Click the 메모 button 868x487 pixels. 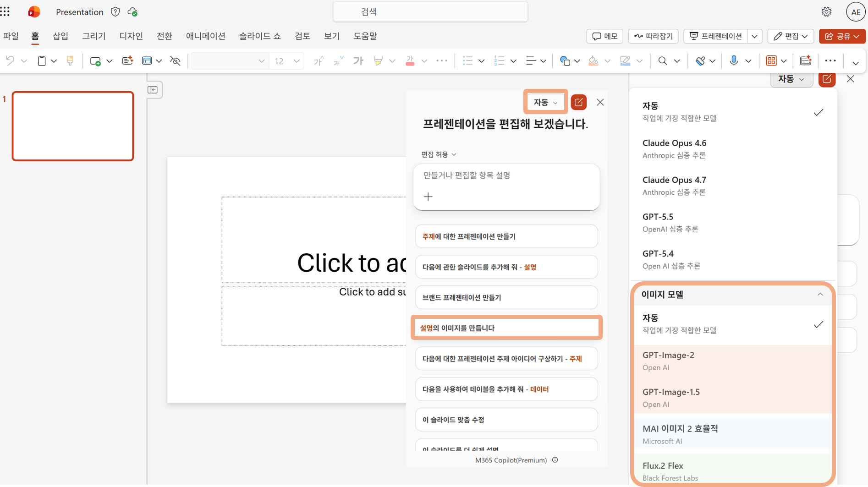[x=604, y=36]
